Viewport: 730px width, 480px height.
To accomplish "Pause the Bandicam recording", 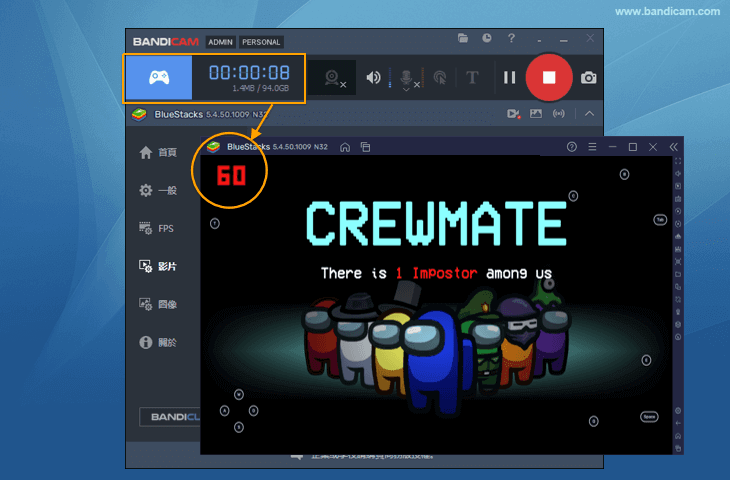I will 510,77.
